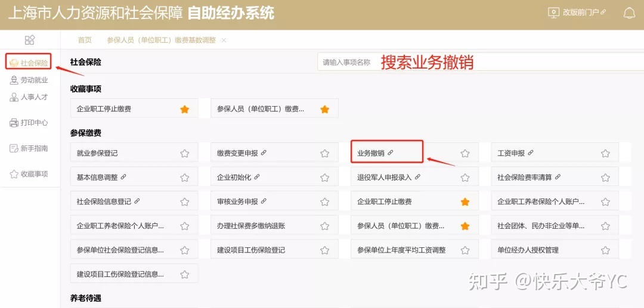644x308 pixels.
Task: Click the notification bell icon
Action: tap(629, 13)
